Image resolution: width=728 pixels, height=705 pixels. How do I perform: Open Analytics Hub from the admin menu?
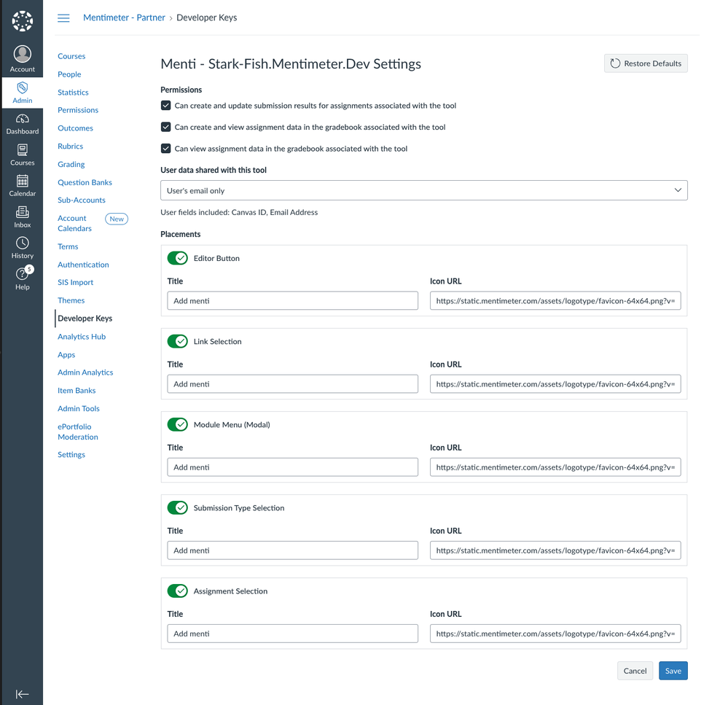coord(82,337)
